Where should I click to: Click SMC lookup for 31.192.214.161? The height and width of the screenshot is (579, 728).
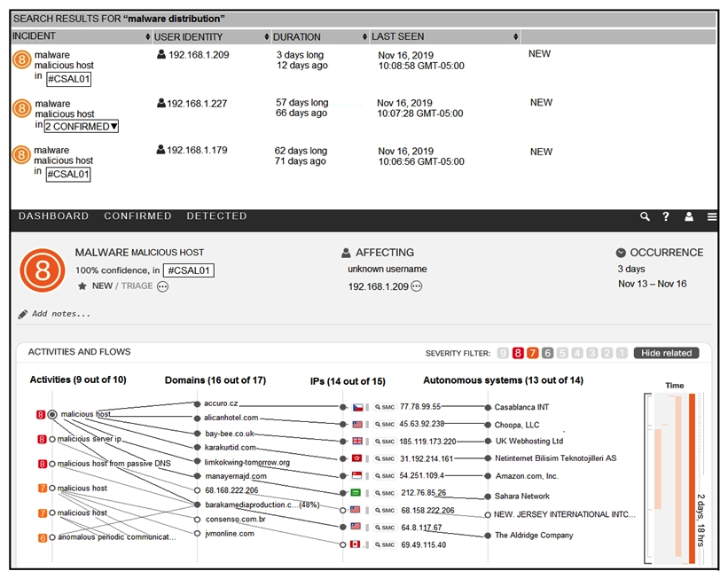[385, 458]
